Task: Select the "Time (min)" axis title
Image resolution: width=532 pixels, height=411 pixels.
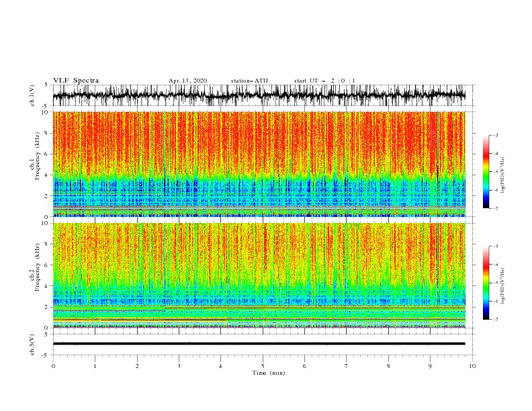Action: (269, 373)
